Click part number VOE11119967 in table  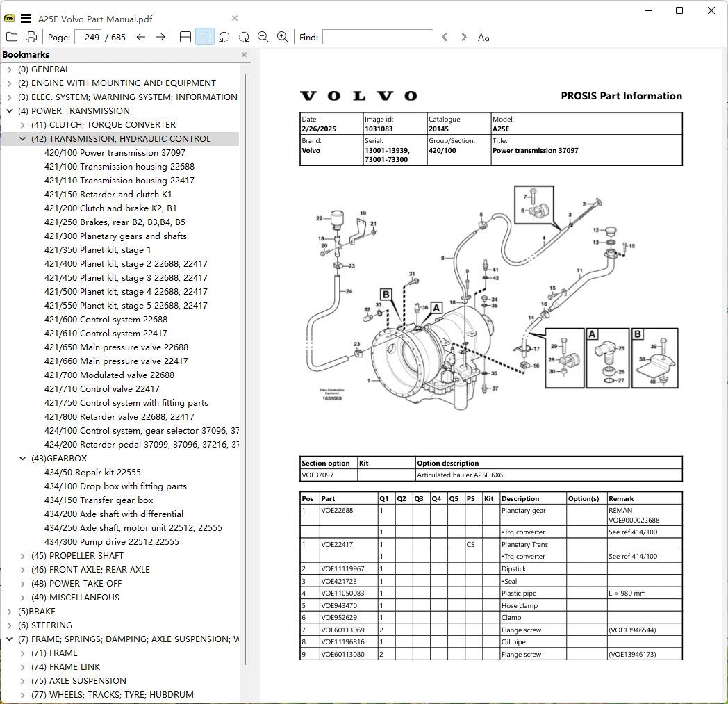[342, 569]
